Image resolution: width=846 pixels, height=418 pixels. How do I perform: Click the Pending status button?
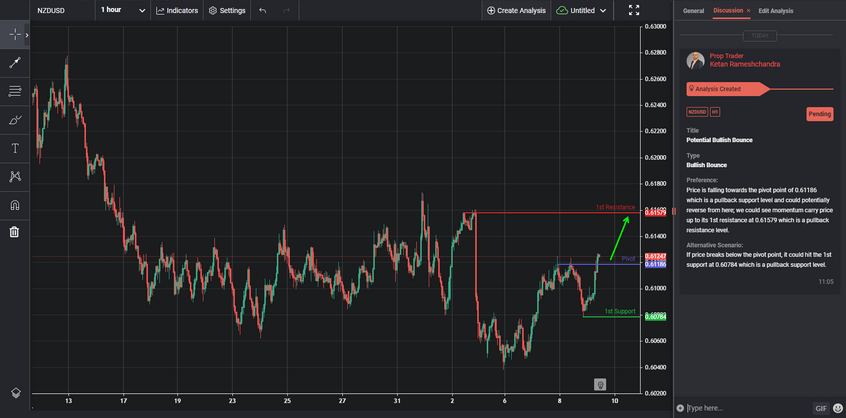coord(820,114)
